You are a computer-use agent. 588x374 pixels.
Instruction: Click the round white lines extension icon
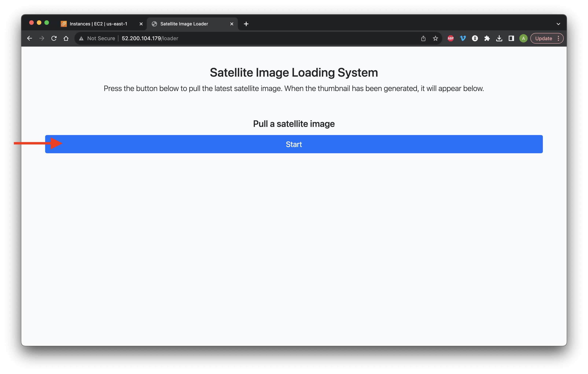click(475, 38)
